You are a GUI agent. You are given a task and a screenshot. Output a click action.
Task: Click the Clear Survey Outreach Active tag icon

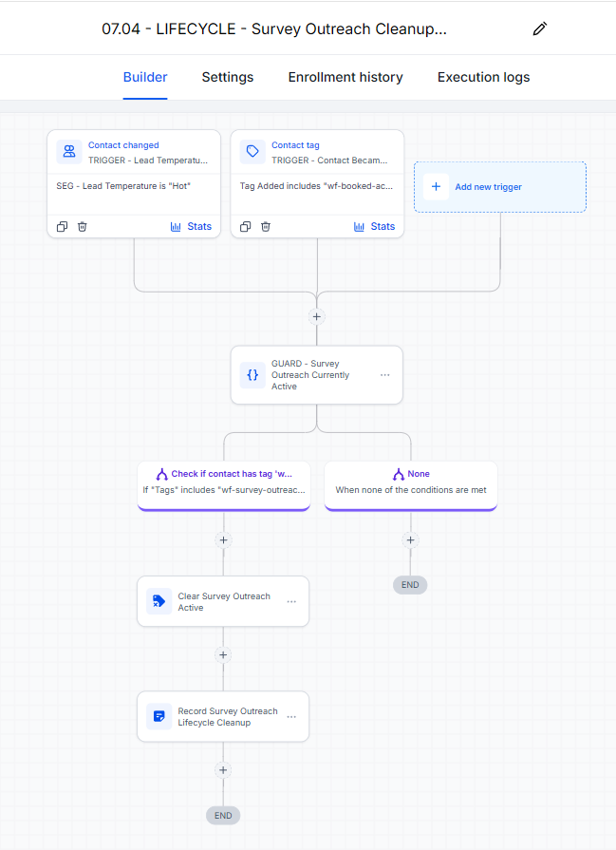click(x=159, y=601)
